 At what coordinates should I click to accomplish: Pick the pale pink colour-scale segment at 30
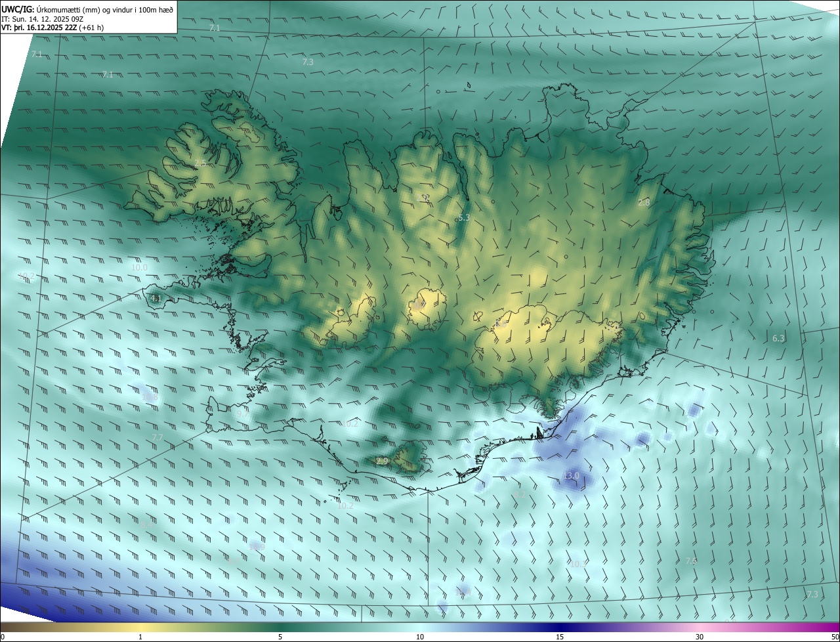click(x=700, y=627)
